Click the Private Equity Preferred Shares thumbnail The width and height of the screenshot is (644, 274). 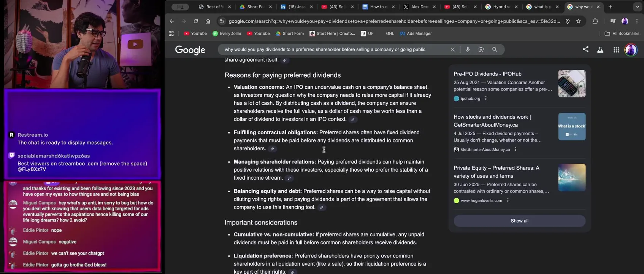click(x=572, y=177)
